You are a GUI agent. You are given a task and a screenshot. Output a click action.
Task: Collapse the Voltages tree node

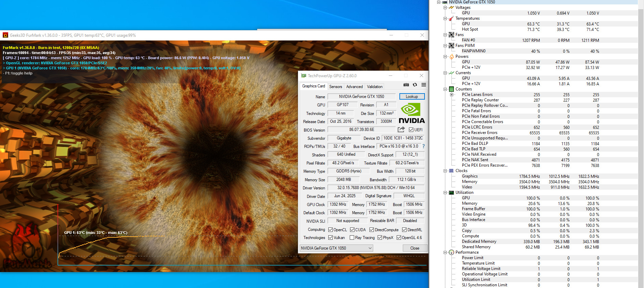click(445, 7)
